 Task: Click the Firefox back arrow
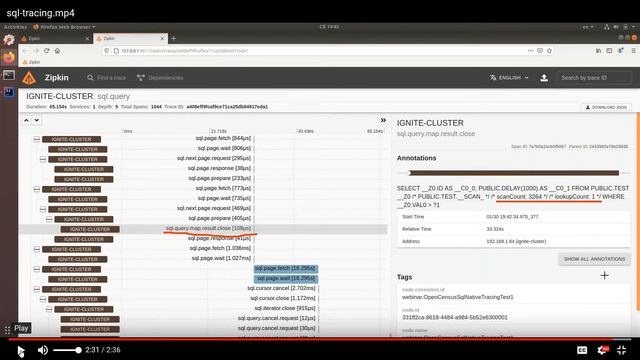tap(25, 51)
